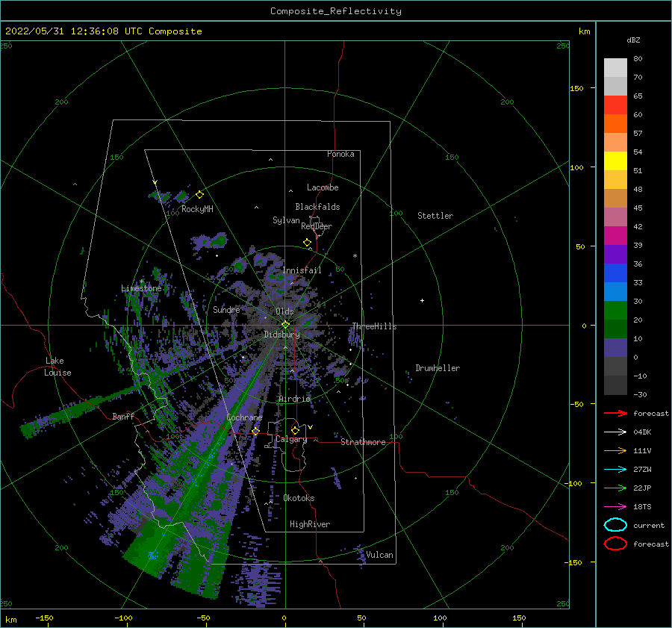Click the Lacombe label
This screenshot has width=672, height=628.
(x=323, y=187)
